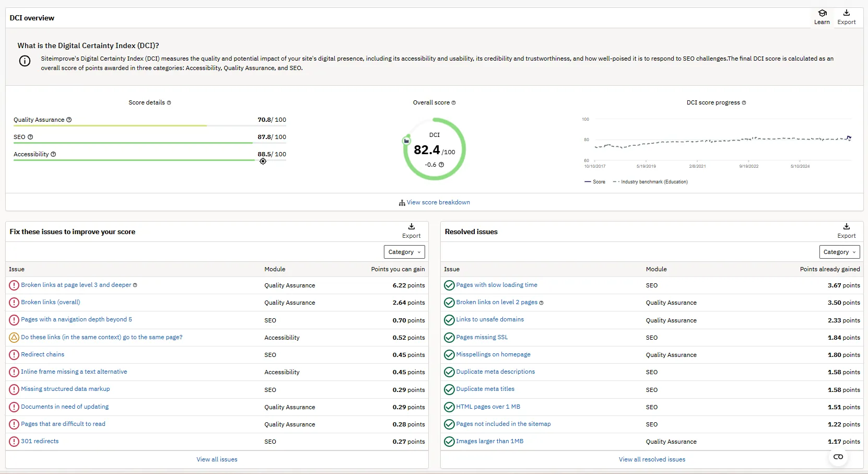Click View all issues link
The width and height of the screenshot is (868, 474).
coord(217,459)
